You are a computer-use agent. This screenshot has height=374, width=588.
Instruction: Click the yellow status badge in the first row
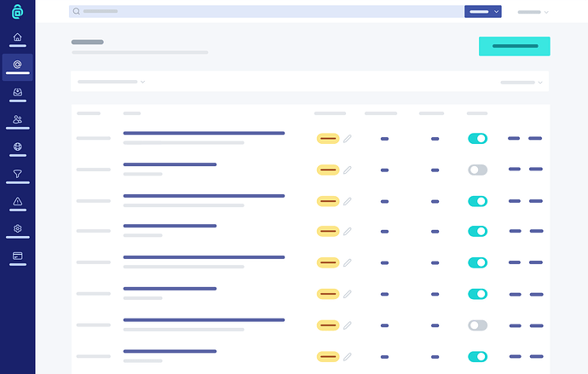(327, 138)
